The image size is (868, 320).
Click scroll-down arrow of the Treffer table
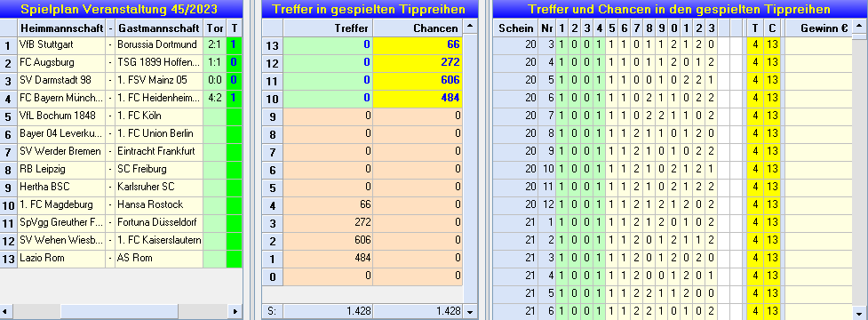[470, 311]
